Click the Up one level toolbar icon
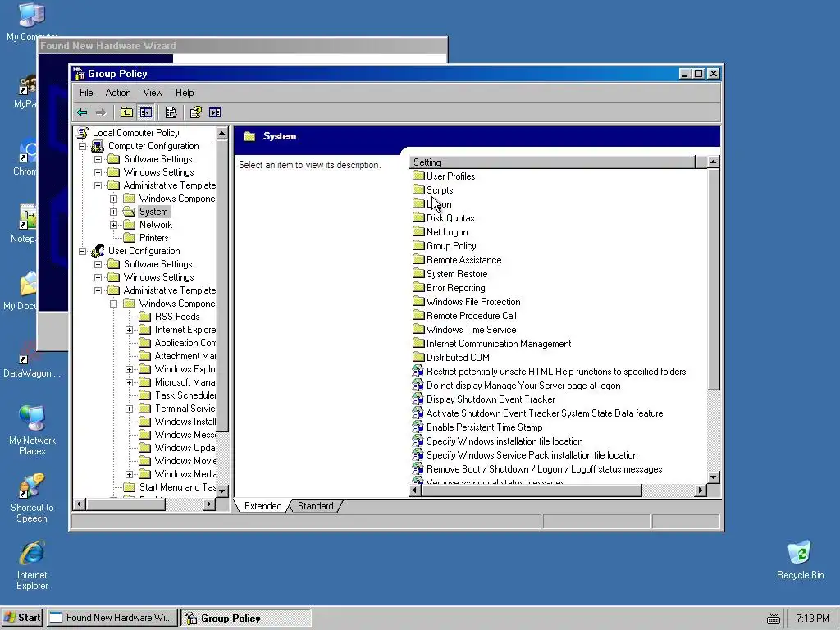This screenshot has width=840, height=630. pyautogui.click(x=126, y=112)
